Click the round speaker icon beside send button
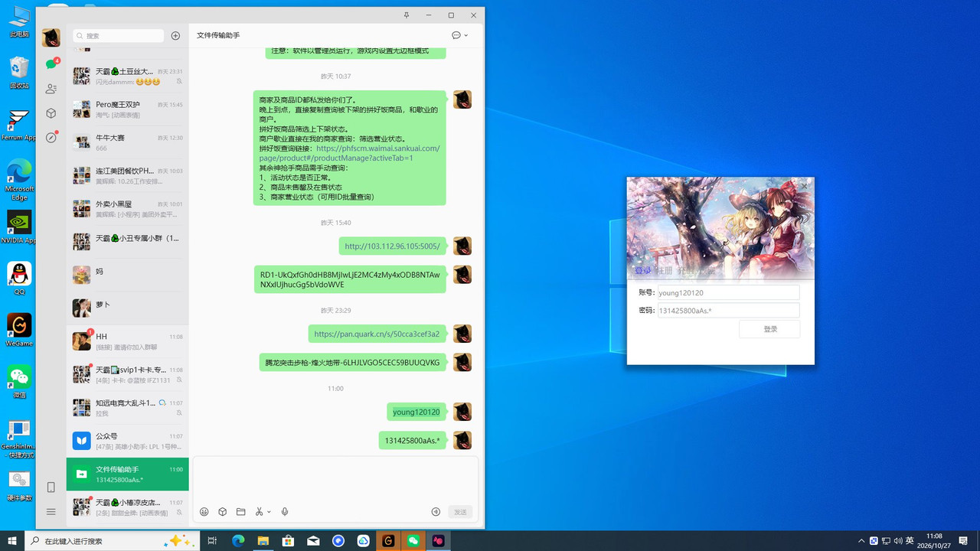Image resolution: width=980 pixels, height=551 pixels. coord(436,512)
